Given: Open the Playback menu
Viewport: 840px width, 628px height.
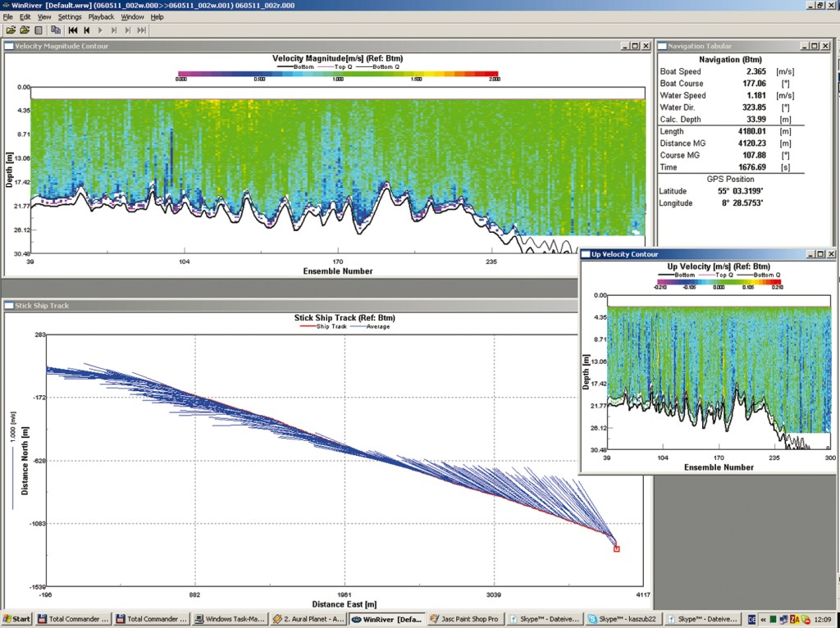Looking at the screenshot, I should pos(101,16).
